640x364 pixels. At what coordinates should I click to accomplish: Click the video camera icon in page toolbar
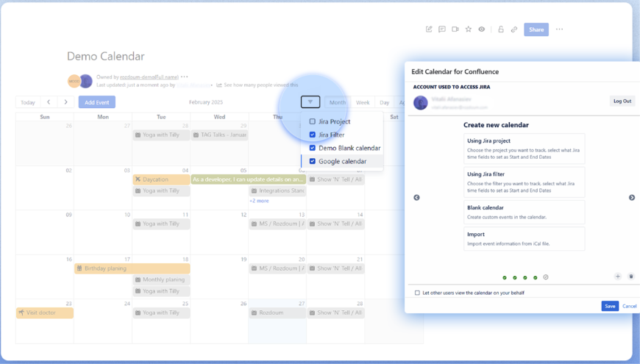(455, 29)
